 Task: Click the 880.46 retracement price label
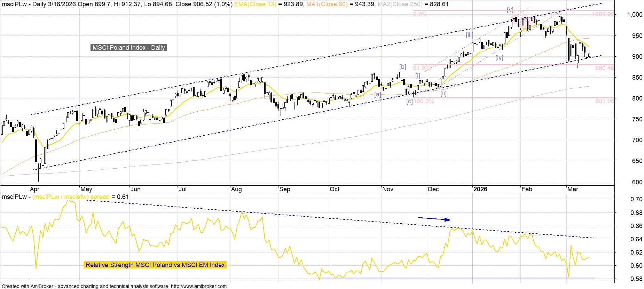pyautogui.click(x=605, y=68)
